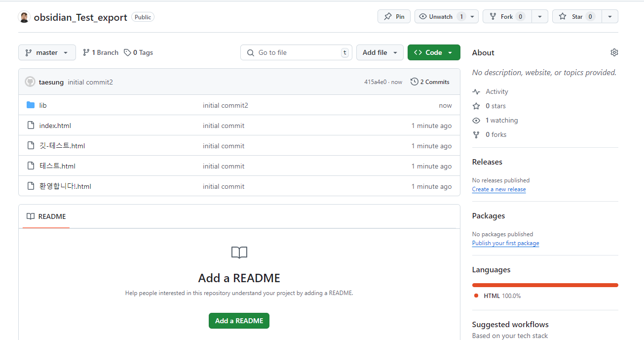Open the lib row's 'initial commit2' message
The image size is (644, 340).
tap(226, 105)
